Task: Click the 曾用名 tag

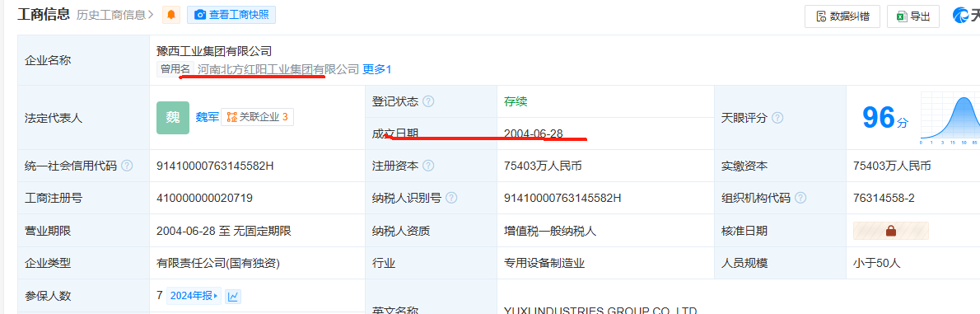Action: pyautogui.click(x=175, y=69)
